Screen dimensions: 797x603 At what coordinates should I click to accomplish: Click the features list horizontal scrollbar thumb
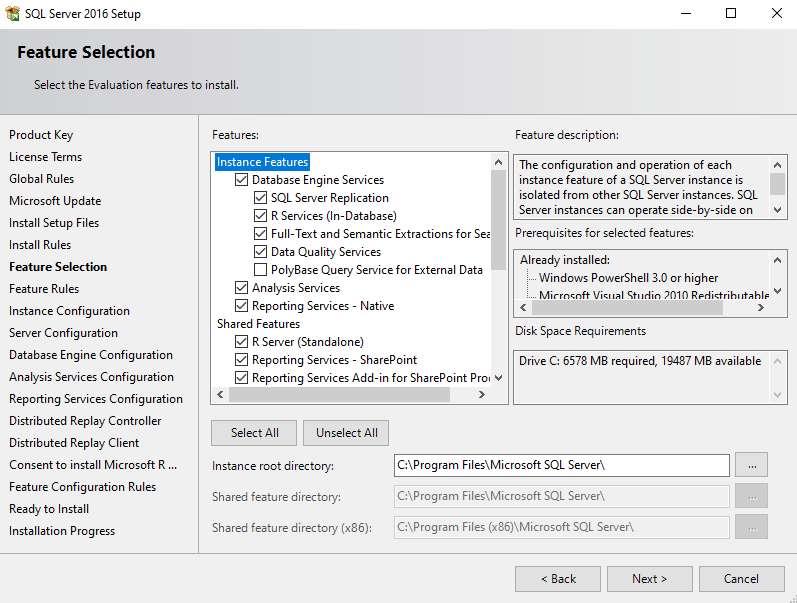[339, 395]
